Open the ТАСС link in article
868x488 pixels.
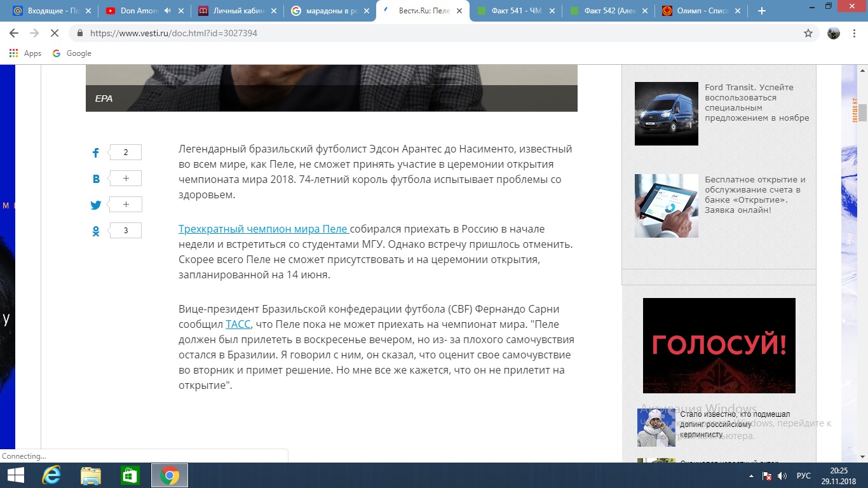[238, 325]
